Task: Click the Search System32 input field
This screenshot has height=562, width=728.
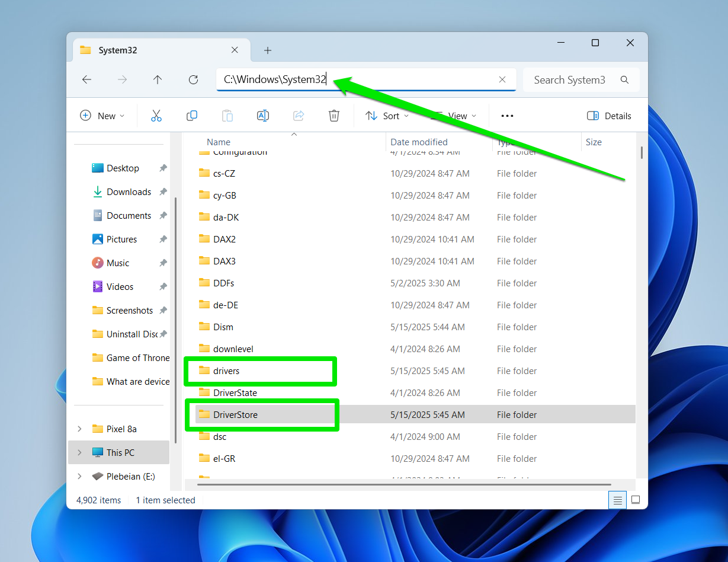Action: click(569, 79)
